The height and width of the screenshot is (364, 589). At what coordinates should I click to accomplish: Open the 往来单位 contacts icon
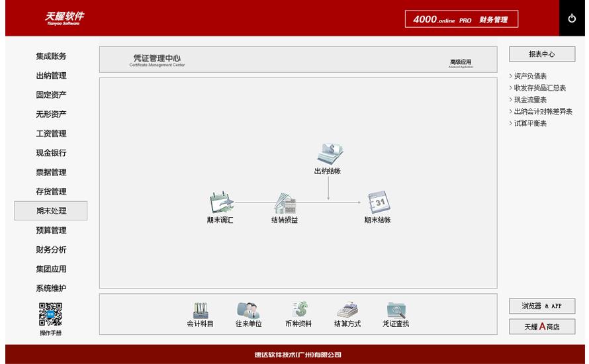click(x=249, y=310)
